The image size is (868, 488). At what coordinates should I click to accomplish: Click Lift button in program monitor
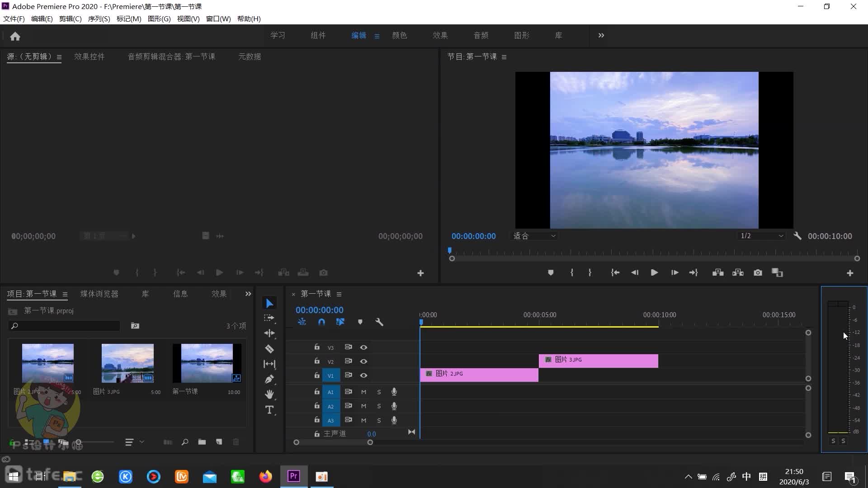coord(718,273)
